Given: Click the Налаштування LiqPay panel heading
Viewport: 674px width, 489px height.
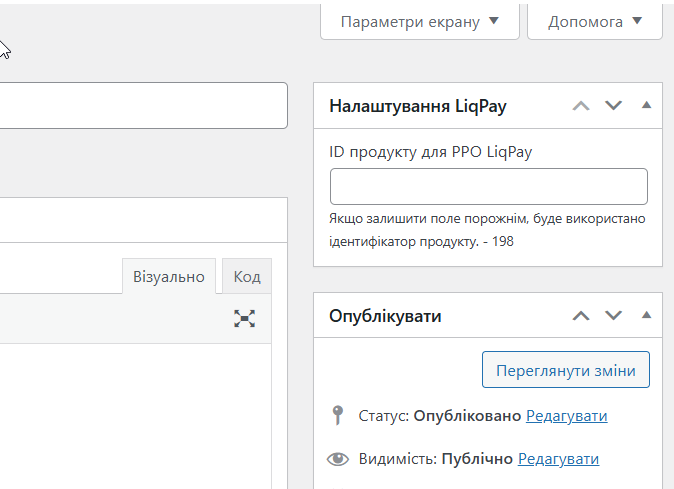Looking at the screenshot, I should coord(418,106).
